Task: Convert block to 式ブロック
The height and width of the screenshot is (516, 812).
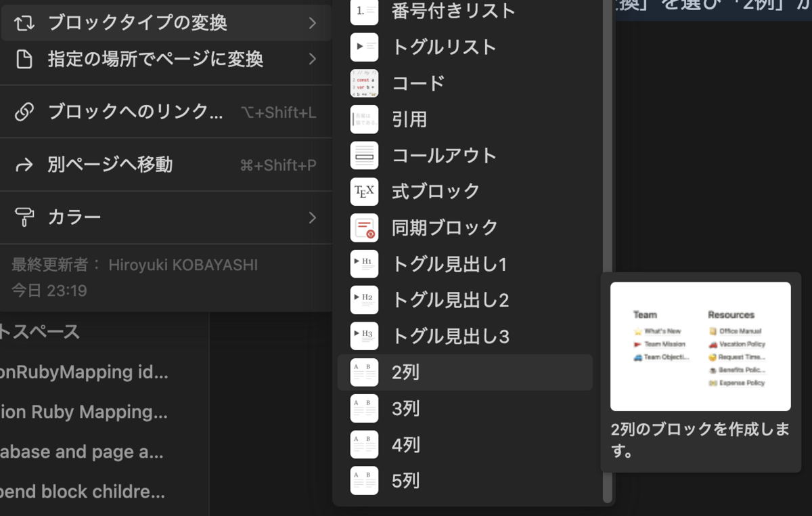Action: pos(465,192)
